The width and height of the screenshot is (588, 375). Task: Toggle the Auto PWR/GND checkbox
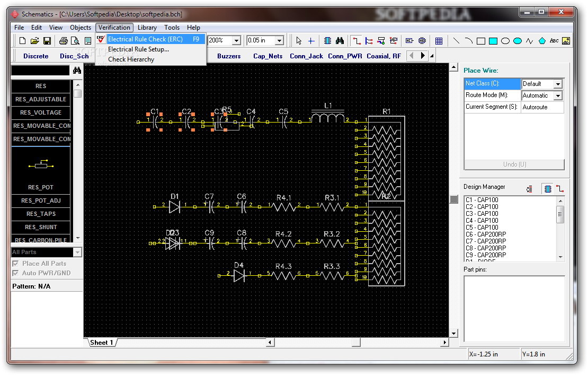[x=15, y=273]
